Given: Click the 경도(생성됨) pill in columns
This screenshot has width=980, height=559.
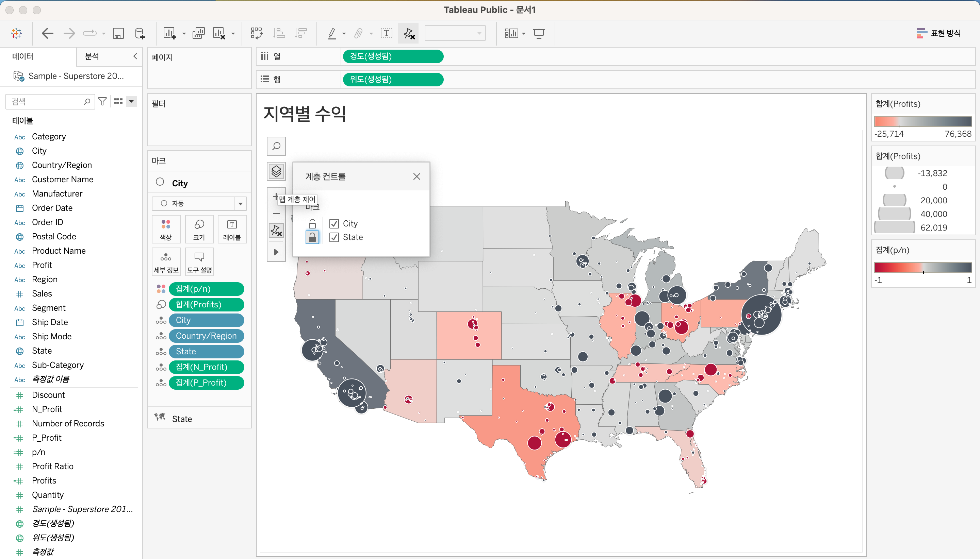Looking at the screenshot, I should 393,56.
